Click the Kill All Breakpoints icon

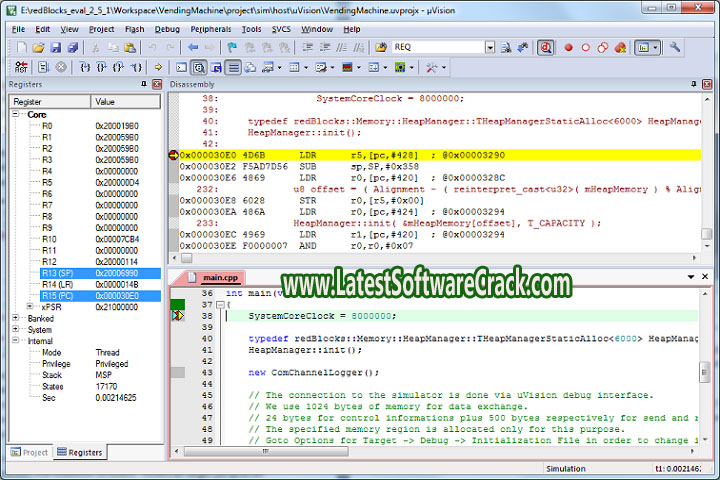621,47
